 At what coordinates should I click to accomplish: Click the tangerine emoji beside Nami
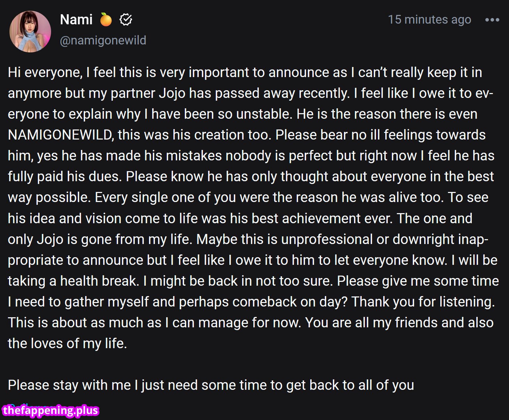(x=106, y=20)
